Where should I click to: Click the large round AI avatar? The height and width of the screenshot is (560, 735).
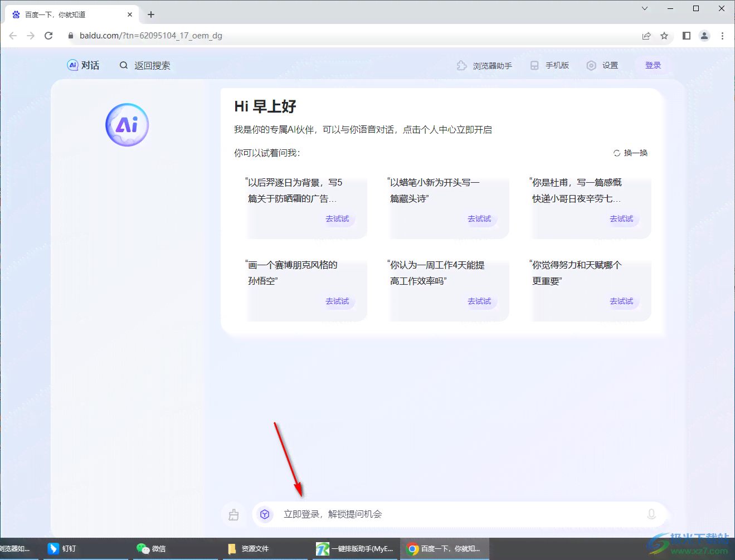pos(127,125)
